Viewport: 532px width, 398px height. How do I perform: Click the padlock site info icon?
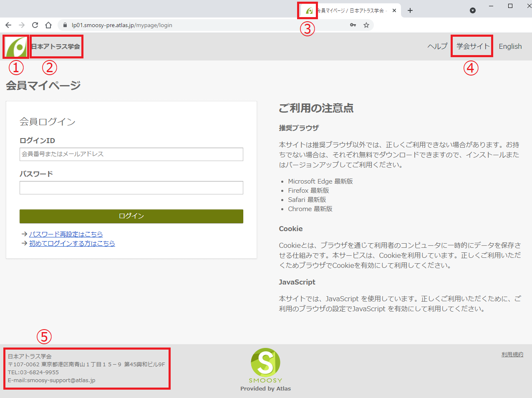click(65, 25)
